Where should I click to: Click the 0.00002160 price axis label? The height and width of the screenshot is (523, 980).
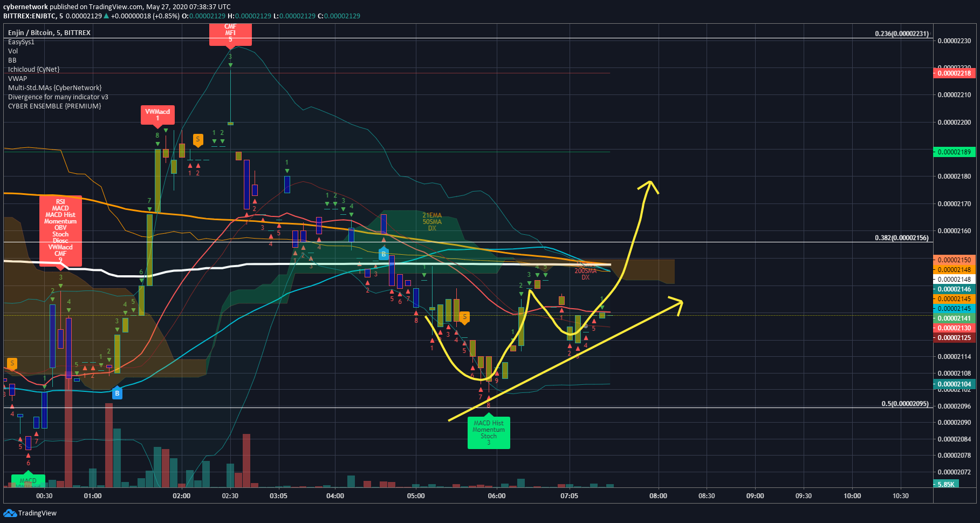point(954,231)
